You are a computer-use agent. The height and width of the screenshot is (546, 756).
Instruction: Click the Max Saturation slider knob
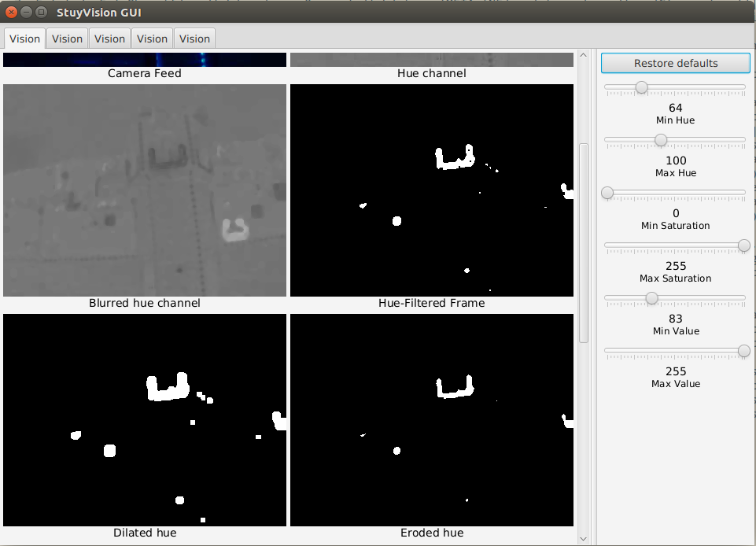pos(744,245)
